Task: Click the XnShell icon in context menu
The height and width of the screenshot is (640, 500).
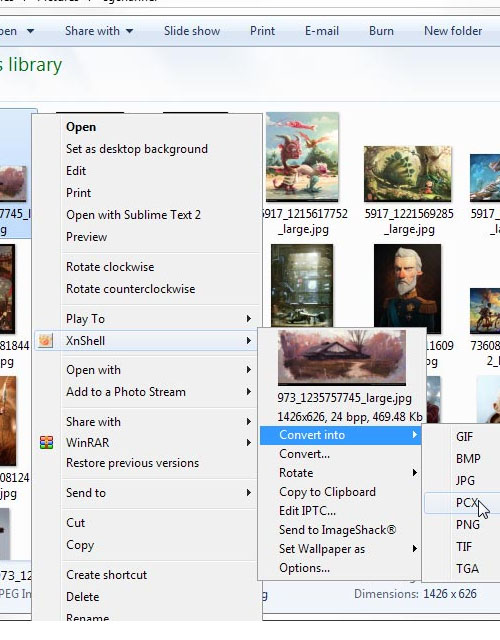Action: tap(46, 340)
